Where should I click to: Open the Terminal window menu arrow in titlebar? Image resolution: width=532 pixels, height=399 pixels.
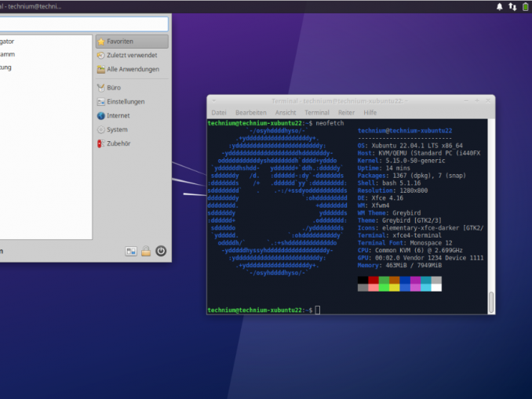coord(213,100)
